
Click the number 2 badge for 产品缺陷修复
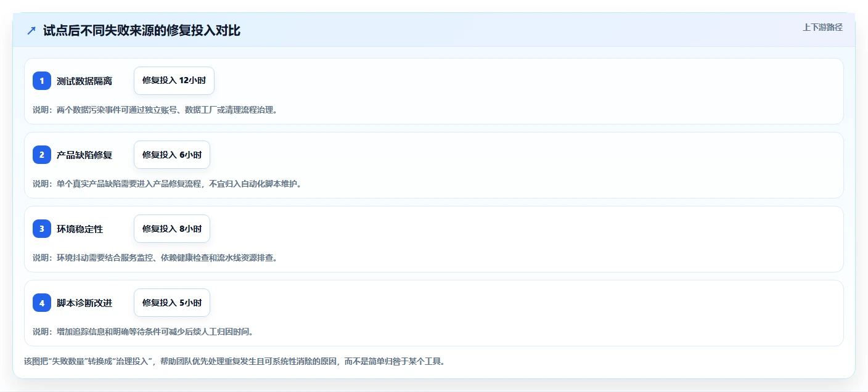pyautogui.click(x=42, y=155)
